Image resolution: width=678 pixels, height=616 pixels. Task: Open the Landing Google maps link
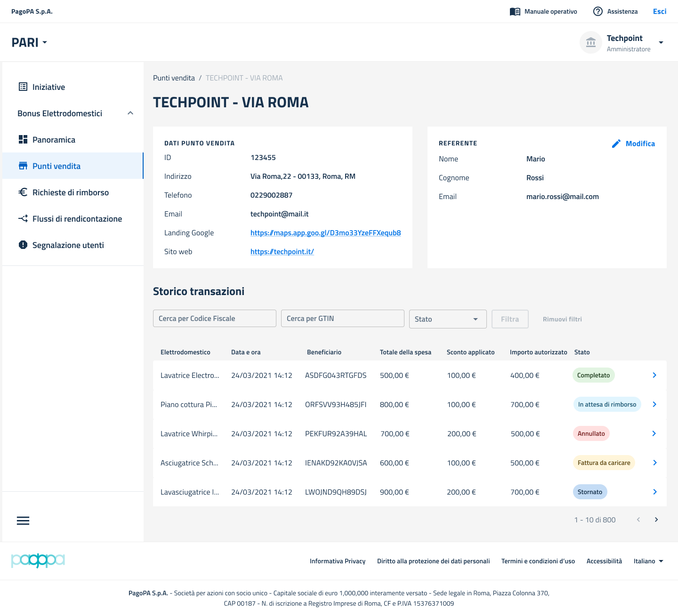pos(325,233)
